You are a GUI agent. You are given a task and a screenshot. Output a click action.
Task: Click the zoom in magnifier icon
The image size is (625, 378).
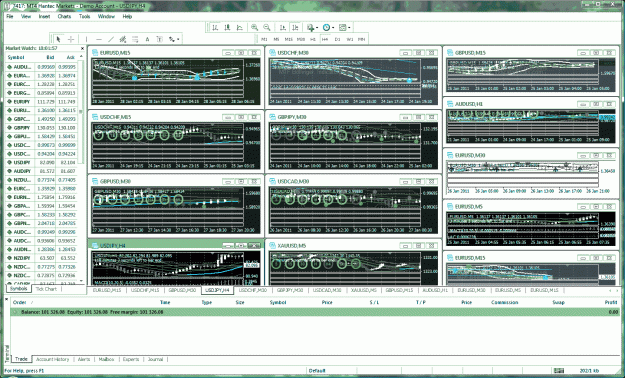click(x=254, y=28)
